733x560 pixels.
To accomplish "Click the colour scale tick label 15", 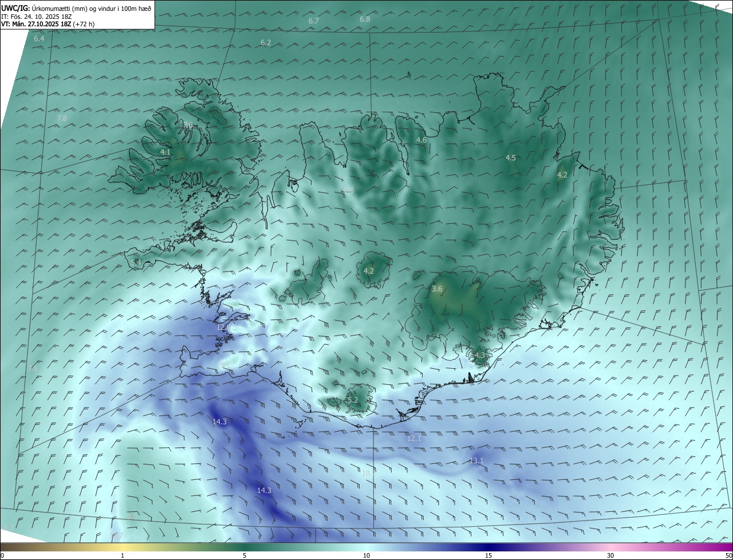I will (x=488, y=555).
